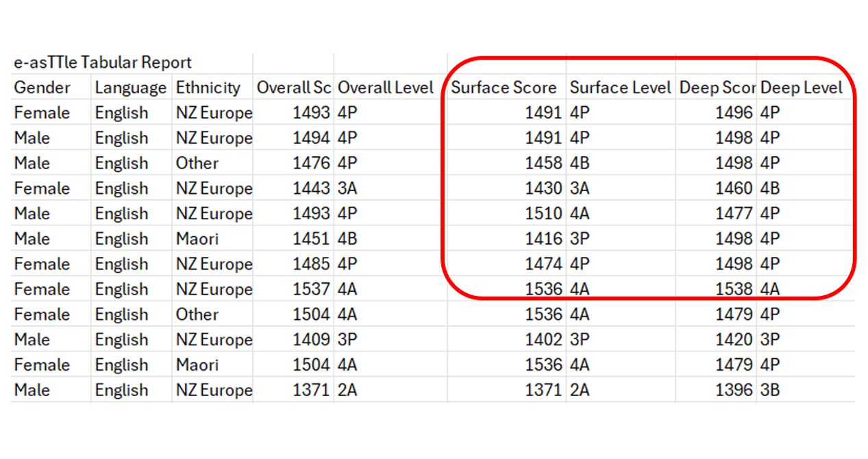The height and width of the screenshot is (459, 868).
Task: Select the Language header cell
Action: click(x=130, y=88)
